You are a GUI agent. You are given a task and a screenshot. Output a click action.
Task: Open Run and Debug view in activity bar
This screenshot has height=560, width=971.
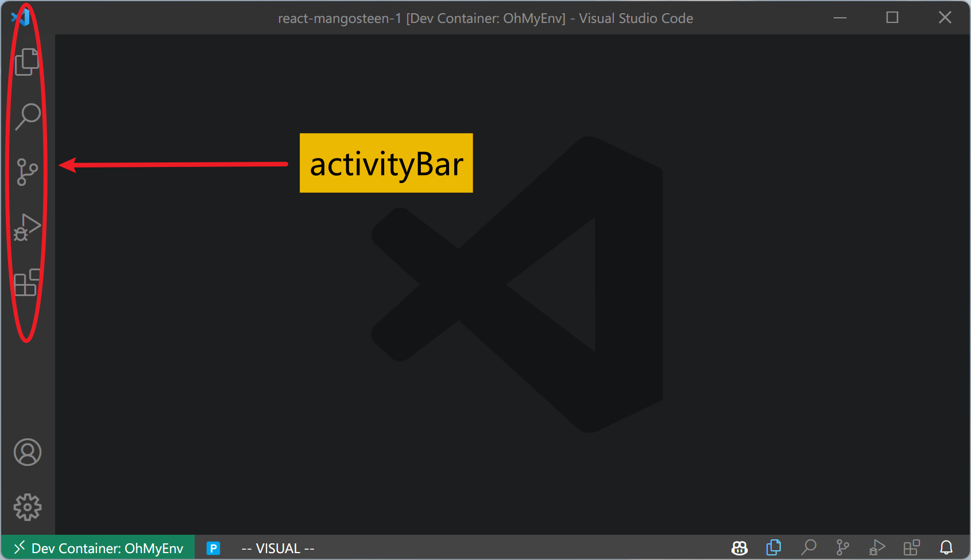point(27,227)
